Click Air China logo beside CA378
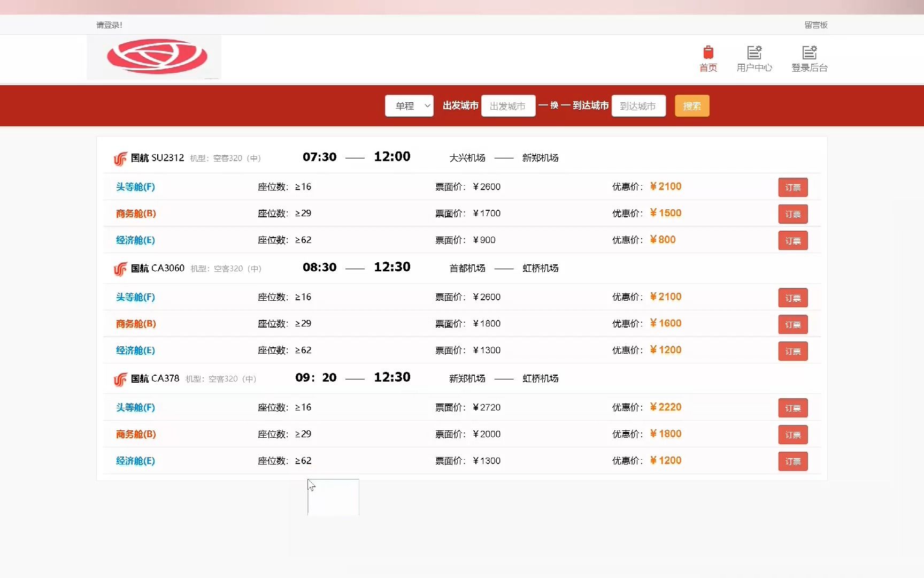The height and width of the screenshot is (578, 924). 120,379
